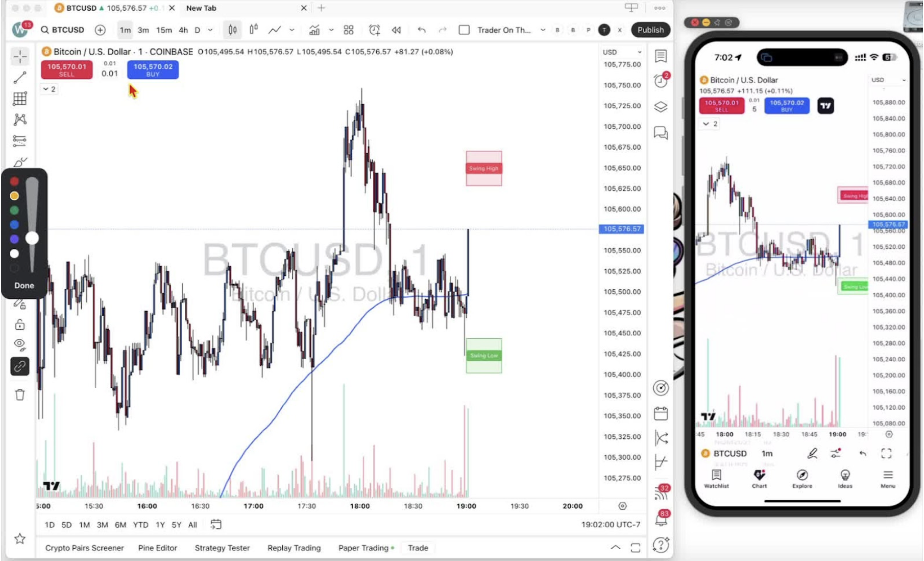Switch to the D daily timeframe

point(198,30)
